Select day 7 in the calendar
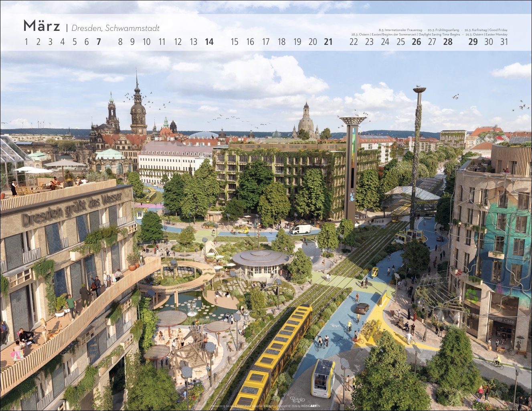Image resolution: width=532 pixels, height=411 pixels. pyautogui.click(x=99, y=42)
